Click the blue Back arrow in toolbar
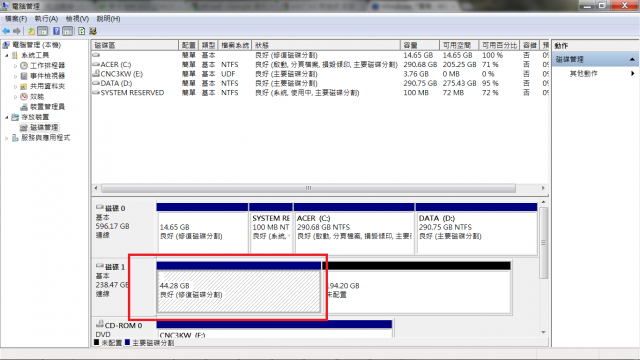This screenshot has height=360, width=640. point(6,31)
